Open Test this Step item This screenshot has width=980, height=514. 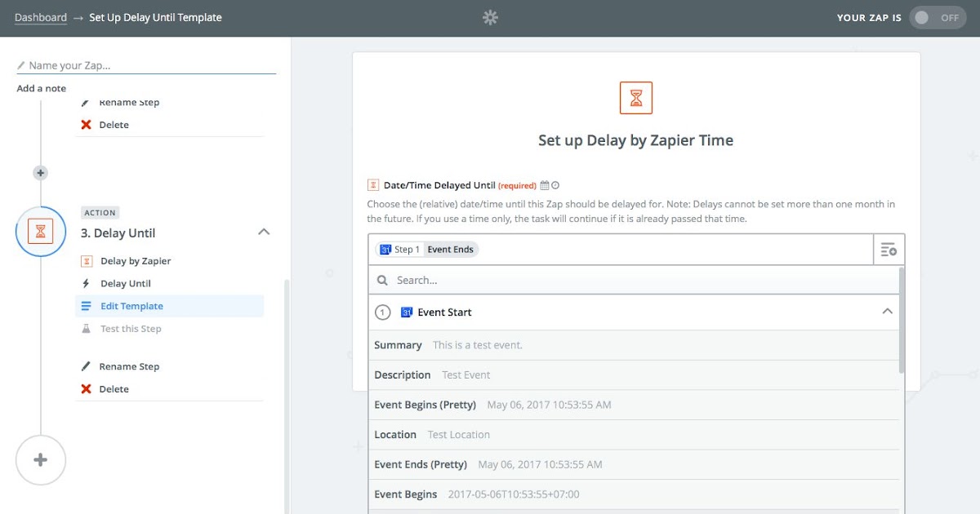pos(131,329)
